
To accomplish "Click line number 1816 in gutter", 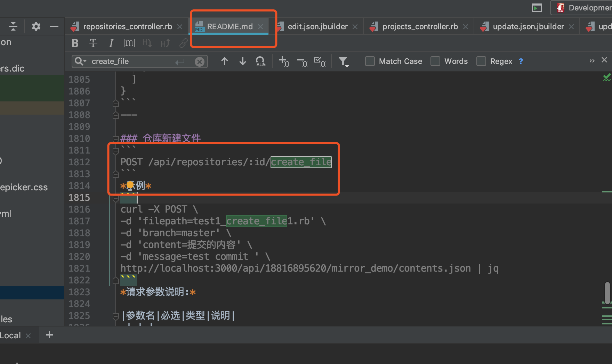I will tap(79, 209).
